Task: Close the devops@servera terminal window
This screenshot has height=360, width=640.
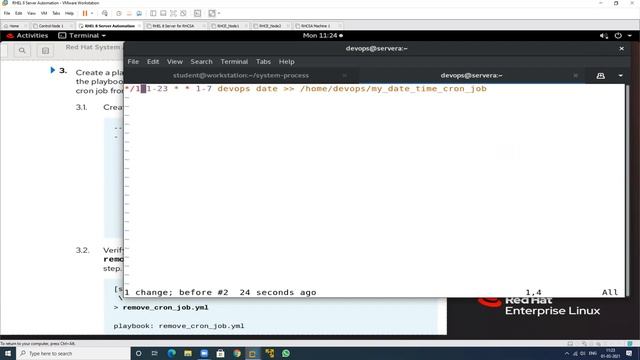Action: click(621, 49)
